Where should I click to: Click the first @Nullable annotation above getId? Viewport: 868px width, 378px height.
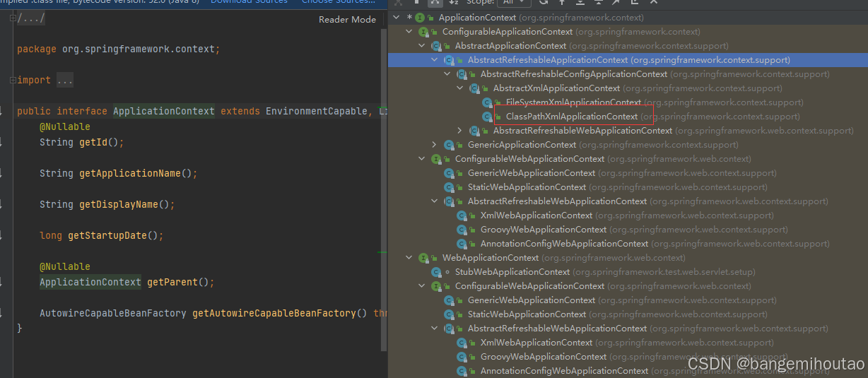pyautogui.click(x=65, y=126)
